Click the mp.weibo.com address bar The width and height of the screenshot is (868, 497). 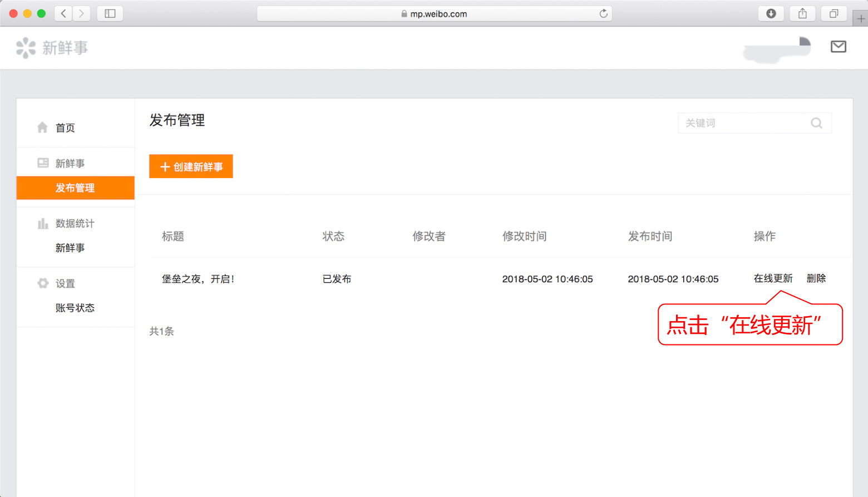[x=434, y=14]
